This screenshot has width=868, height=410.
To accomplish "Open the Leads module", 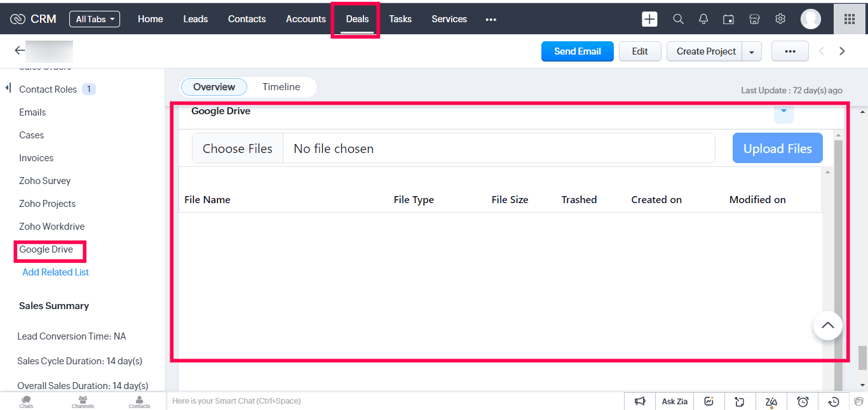I will (196, 19).
